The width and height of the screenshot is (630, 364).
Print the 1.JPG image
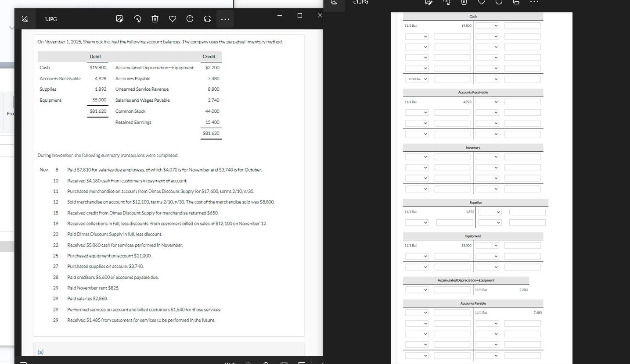click(x=207, y=19)
